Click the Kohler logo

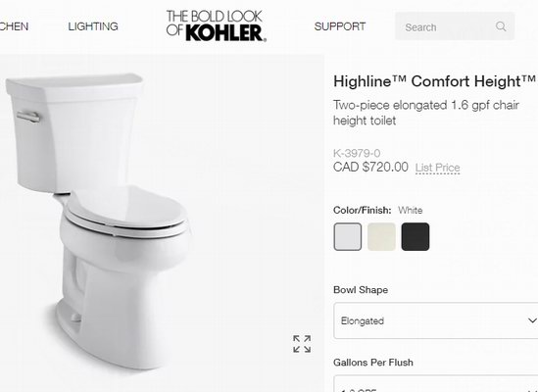click(217, 26)
